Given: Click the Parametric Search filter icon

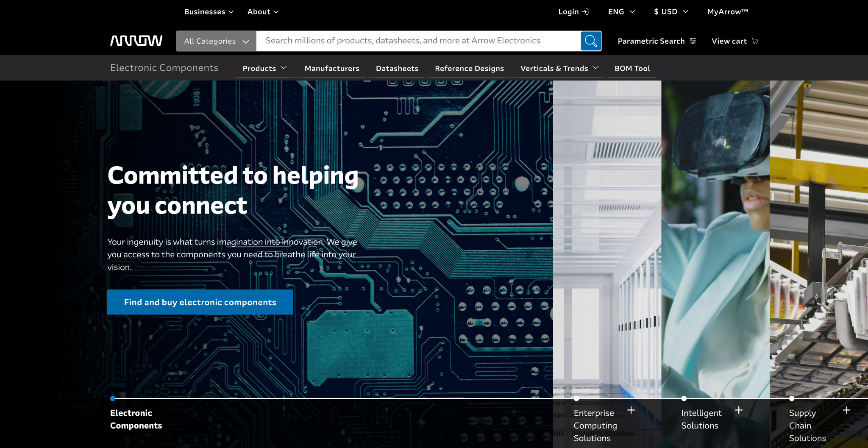Looking at the screenshot, I should [x=693, y=41].
